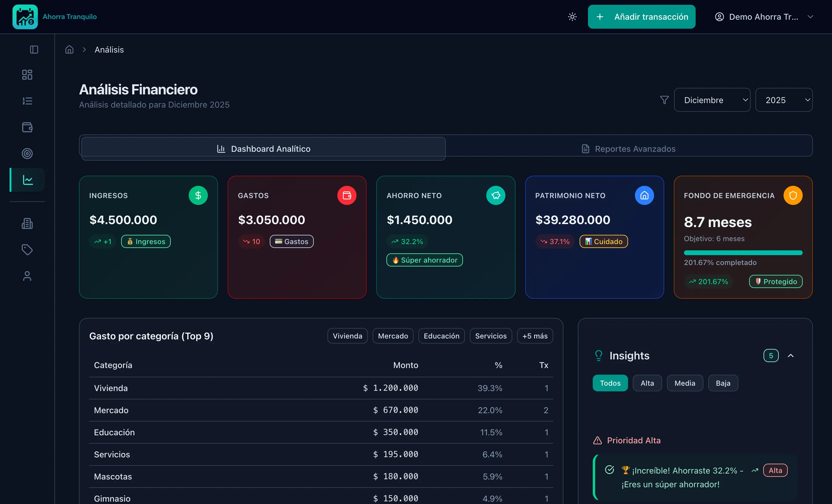
Task: Toggle light/dark theme sun icon
Action: tap(572, 17)
